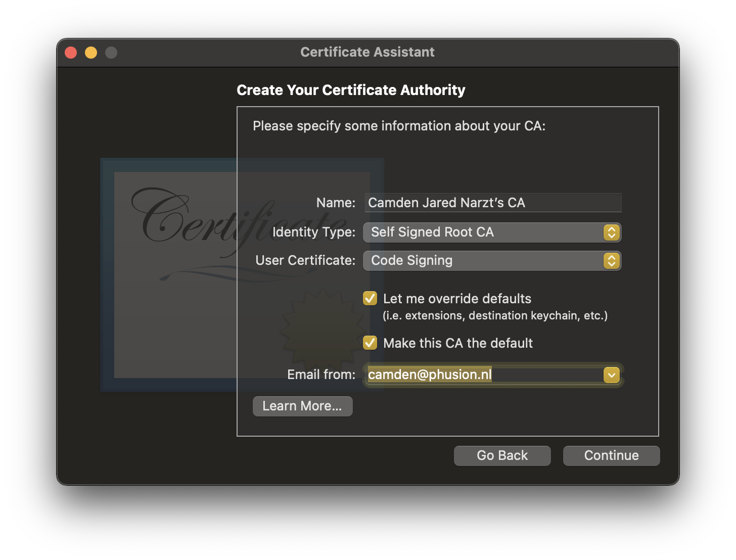Click into the CA Name text field
The image size is (736, 560).
tap(493, 203)
